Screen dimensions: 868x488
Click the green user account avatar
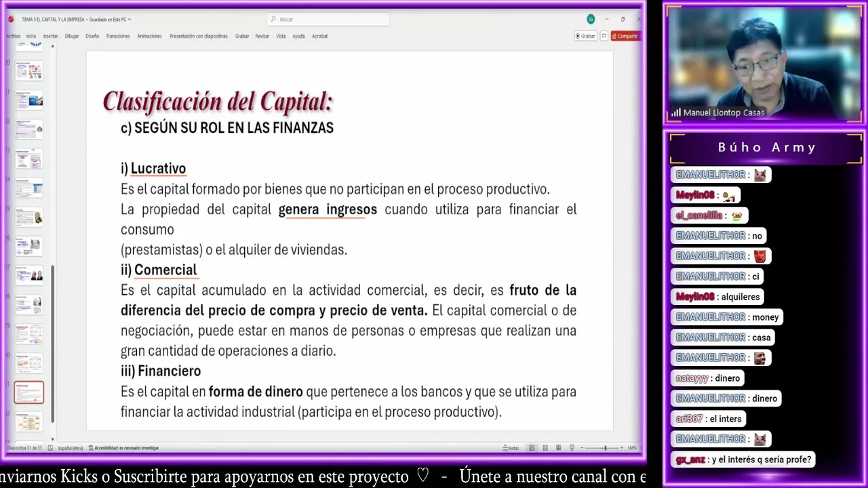click(591, 19)
